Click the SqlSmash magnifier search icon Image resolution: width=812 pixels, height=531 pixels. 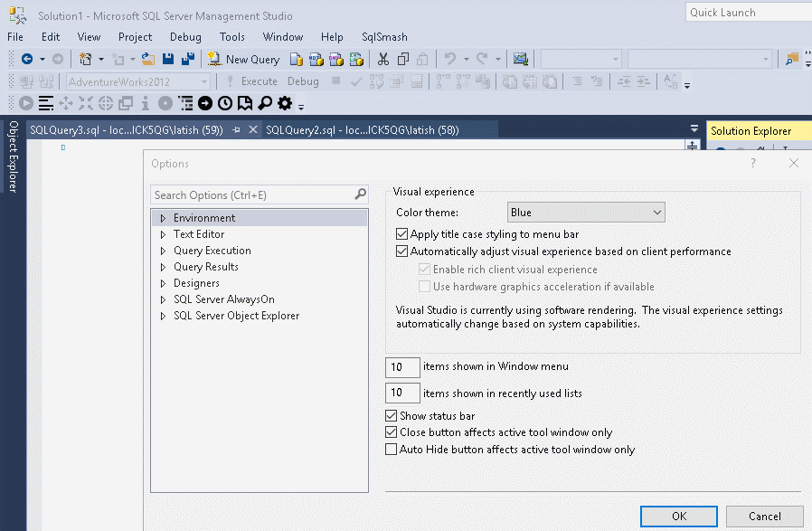coord(265,104)
